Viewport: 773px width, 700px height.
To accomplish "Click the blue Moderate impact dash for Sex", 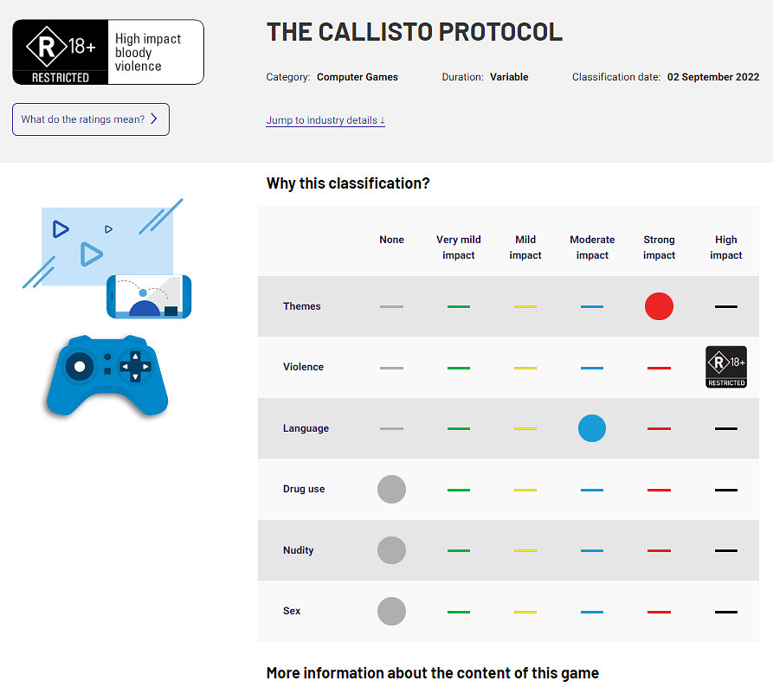I will tap(592, 612).
